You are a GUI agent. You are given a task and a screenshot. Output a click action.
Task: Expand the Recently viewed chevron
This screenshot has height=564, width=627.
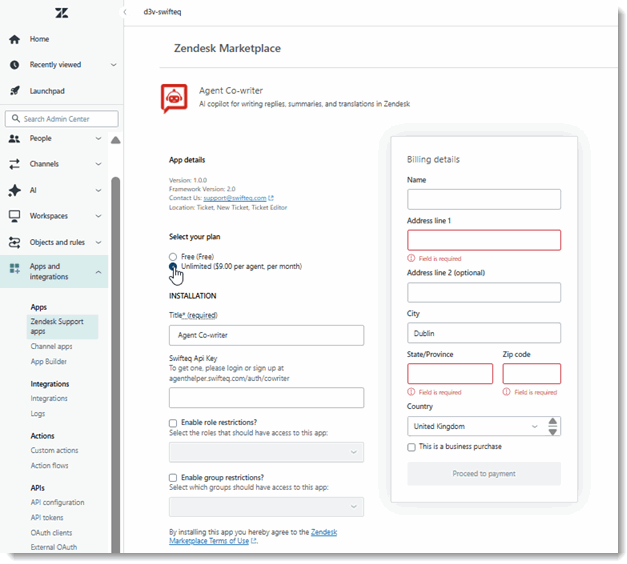click(114, 65)
